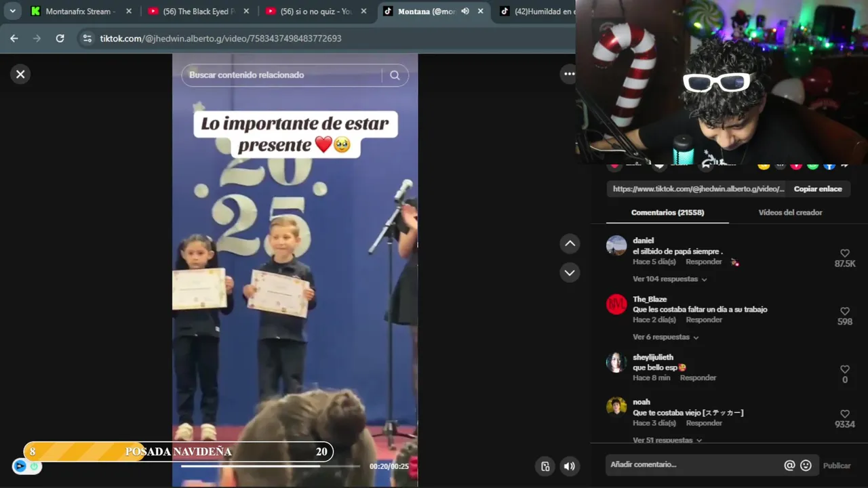Click the green power icon on overlay widget

(34, 466)
